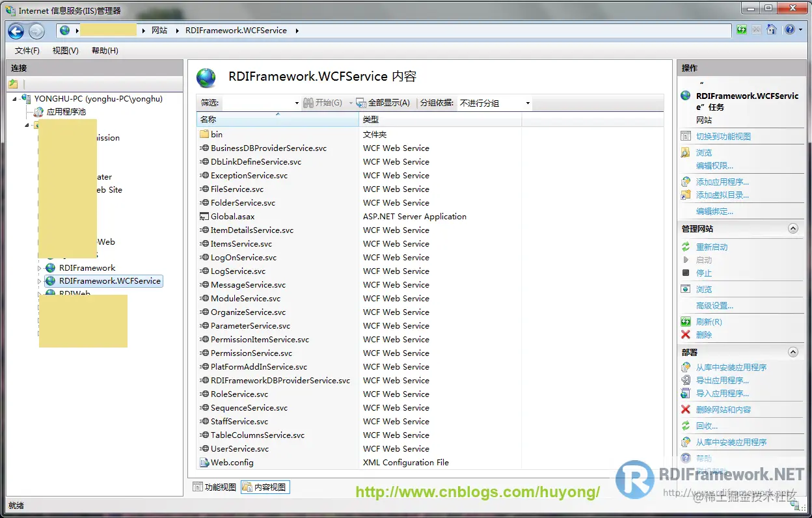This screenshot has height=518, width=812.
Task: Click the Forward navigation arrow button
Action: 36,31
